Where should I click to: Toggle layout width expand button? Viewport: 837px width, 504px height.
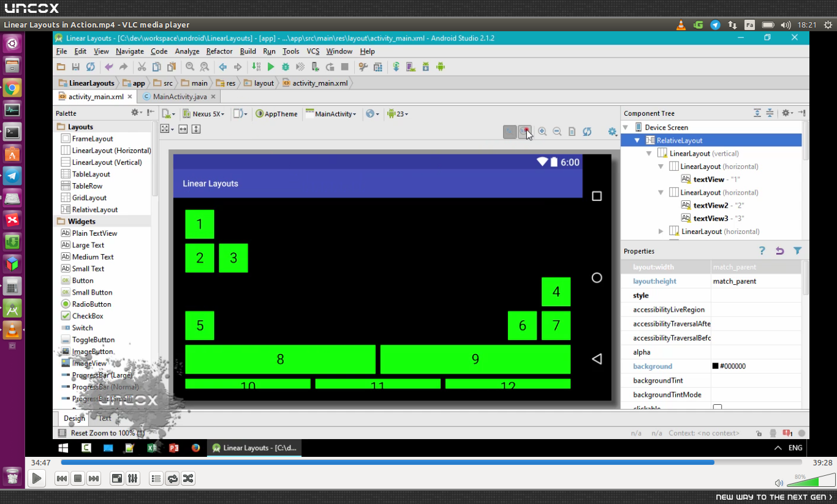point(183,129)
